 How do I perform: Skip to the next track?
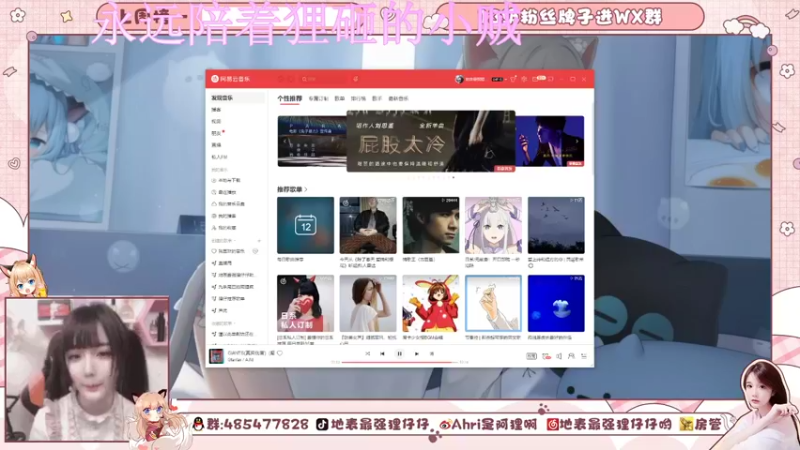pos(416,354)
